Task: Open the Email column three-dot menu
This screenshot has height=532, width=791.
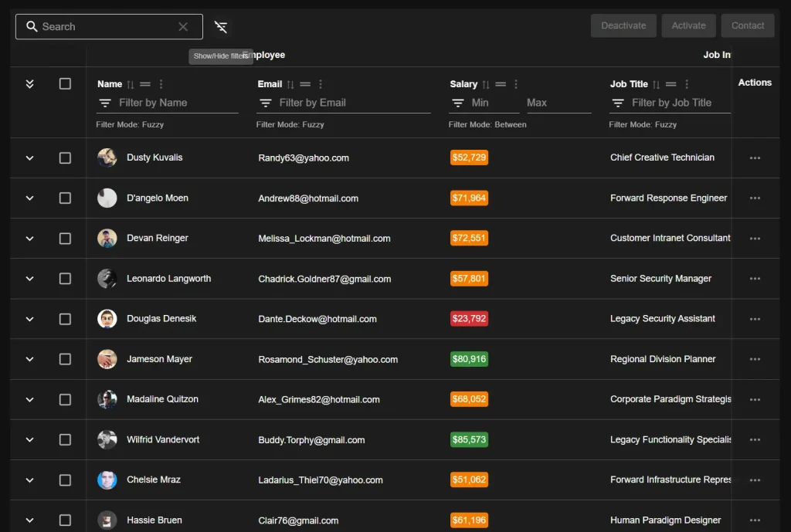Action: (x=322, y=83)
